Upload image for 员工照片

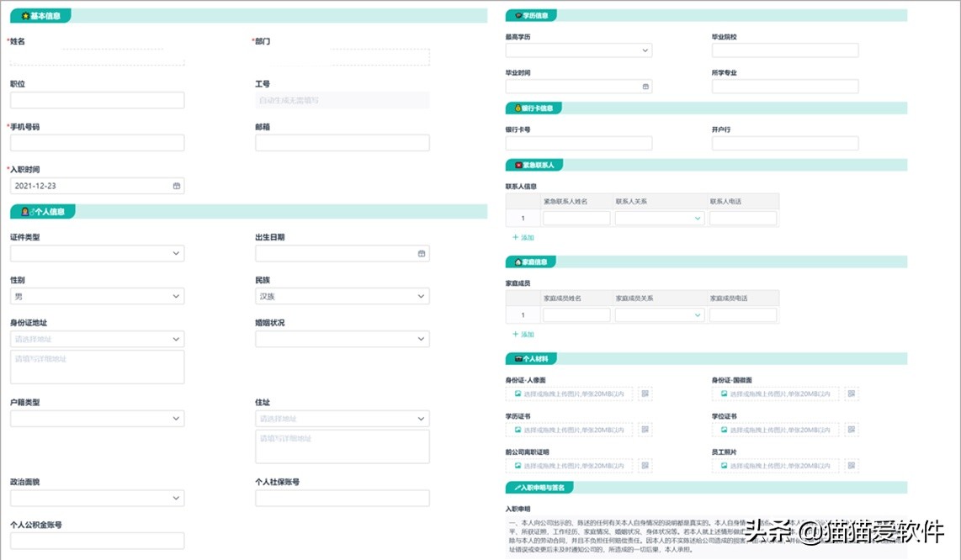[777, 466]
